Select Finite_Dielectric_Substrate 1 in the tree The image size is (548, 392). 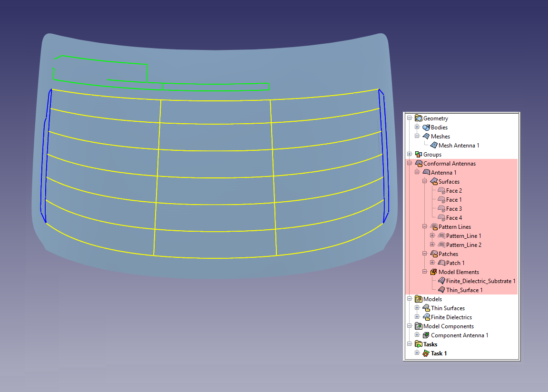480,281
